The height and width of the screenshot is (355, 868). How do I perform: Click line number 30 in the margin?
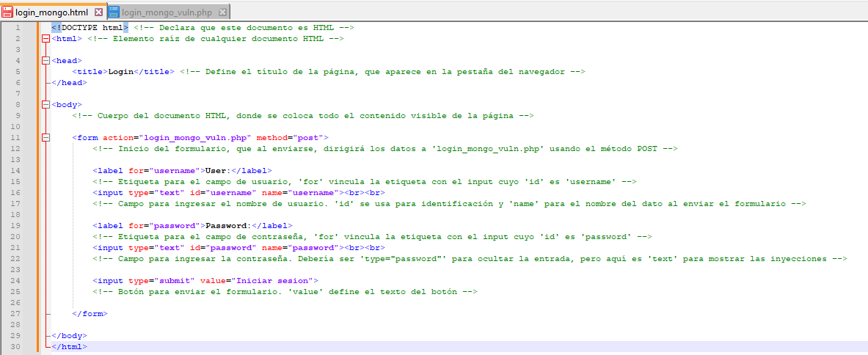pos(16,347)
